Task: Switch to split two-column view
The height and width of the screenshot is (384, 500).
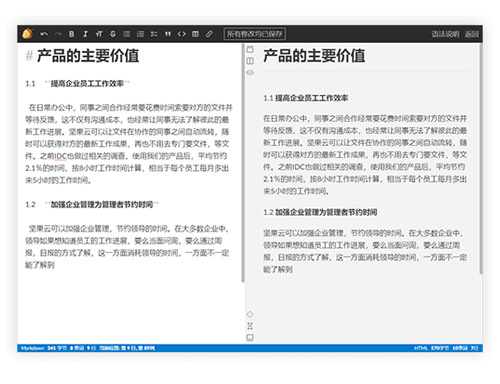Action: pos(250,61)
